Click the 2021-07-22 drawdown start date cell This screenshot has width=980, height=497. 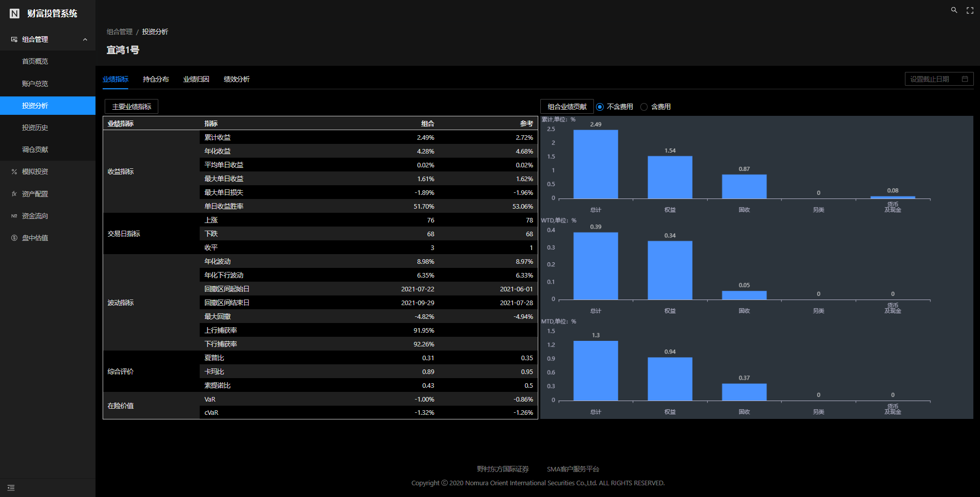point(418,289)
